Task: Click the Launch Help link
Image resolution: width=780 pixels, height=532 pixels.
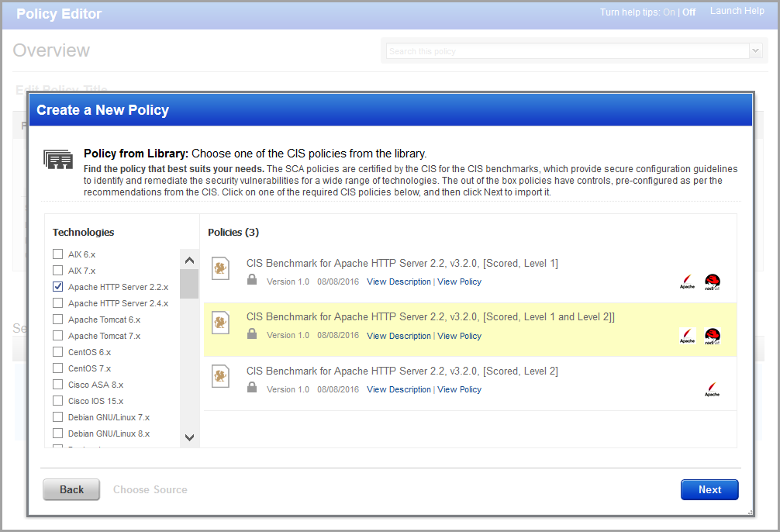Action: pos(737,11)
